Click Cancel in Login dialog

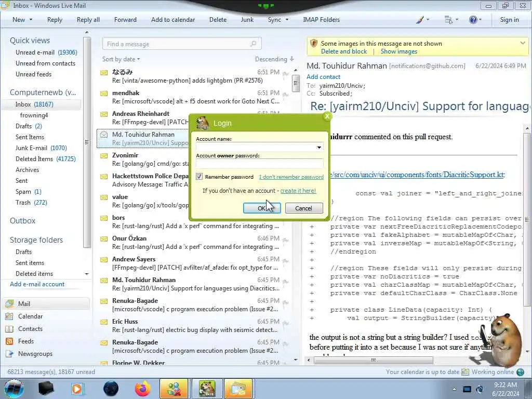point(303,208)
